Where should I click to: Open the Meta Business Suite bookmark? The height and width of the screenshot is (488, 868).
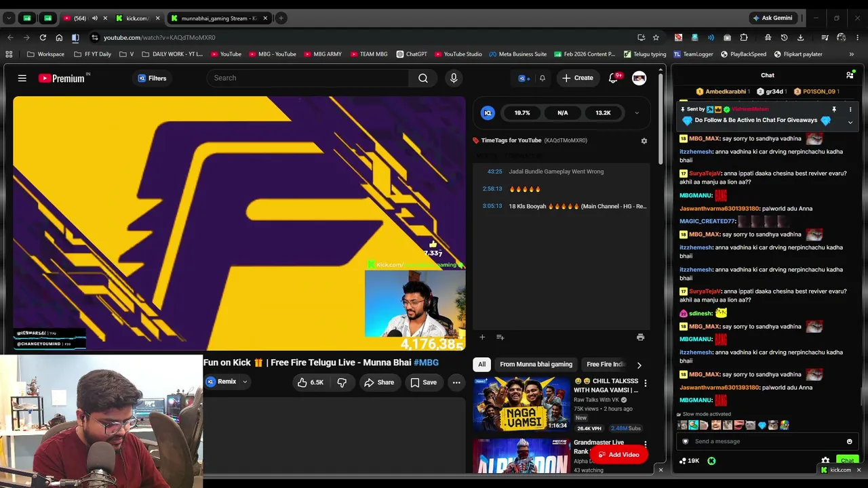pyautogui.click(x=517, y=54)
